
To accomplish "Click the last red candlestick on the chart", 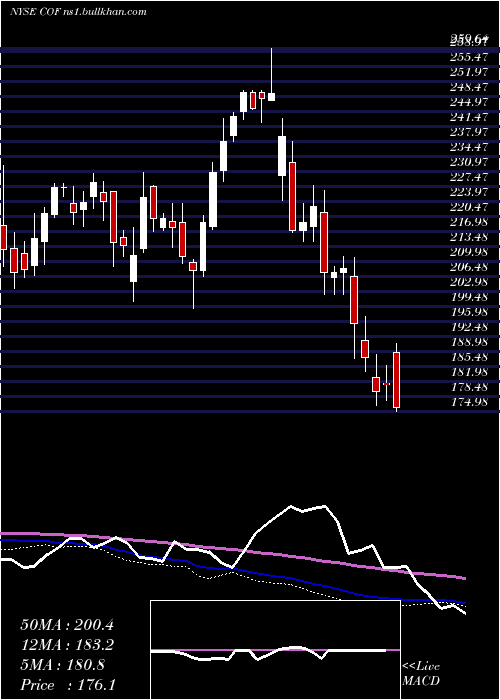I will click(396, 380).
